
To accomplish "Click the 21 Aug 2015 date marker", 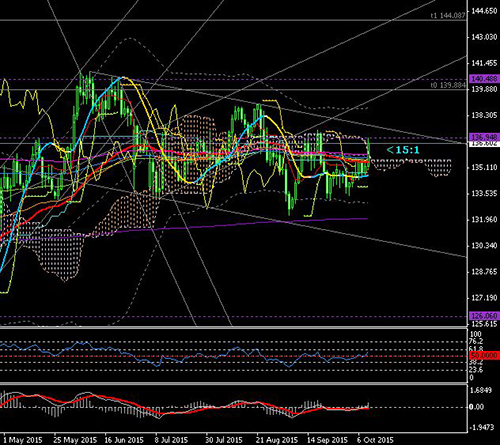I will coord(277,440).
